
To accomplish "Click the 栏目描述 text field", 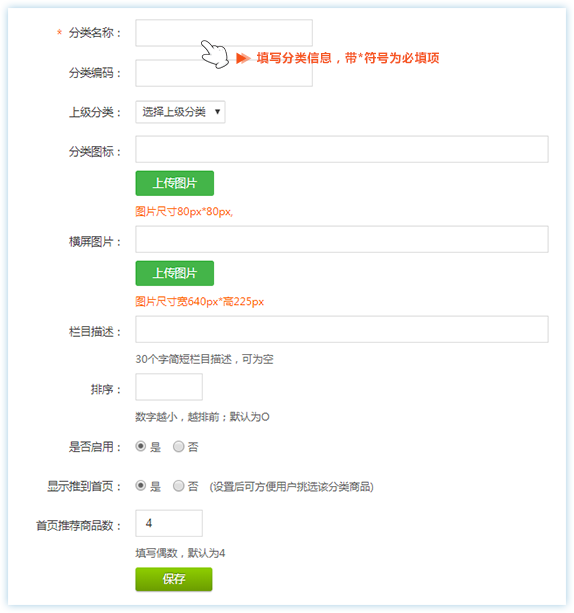I will (x=342, y=329).
